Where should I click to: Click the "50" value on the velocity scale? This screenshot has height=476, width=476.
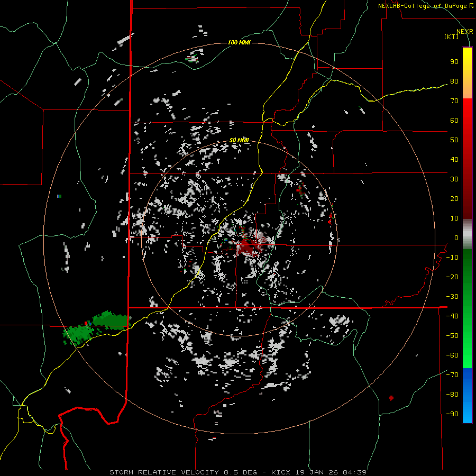click(x=454, y=140)
